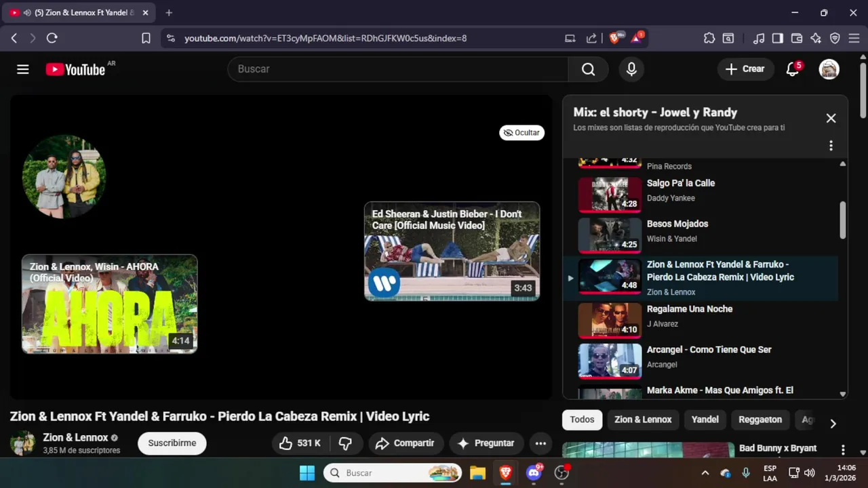Open File Explorer from the taskbar
The image size is (868, 488).
coord(478,473)
